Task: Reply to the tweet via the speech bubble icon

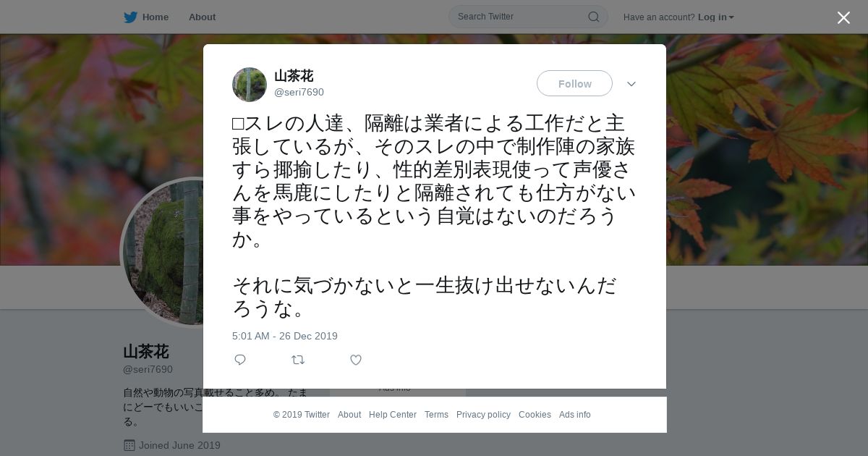Action: pyautogui.click(x=240, y=360)
